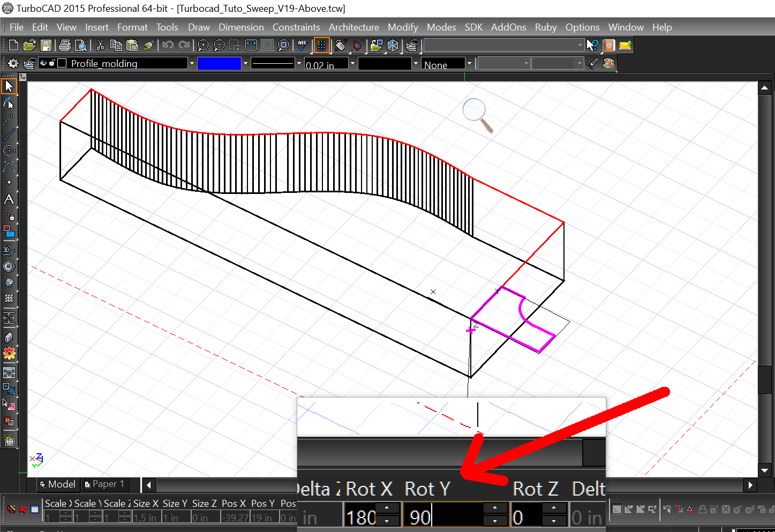Choose the Text tool
775x532 pixels.
pos(9,199)
